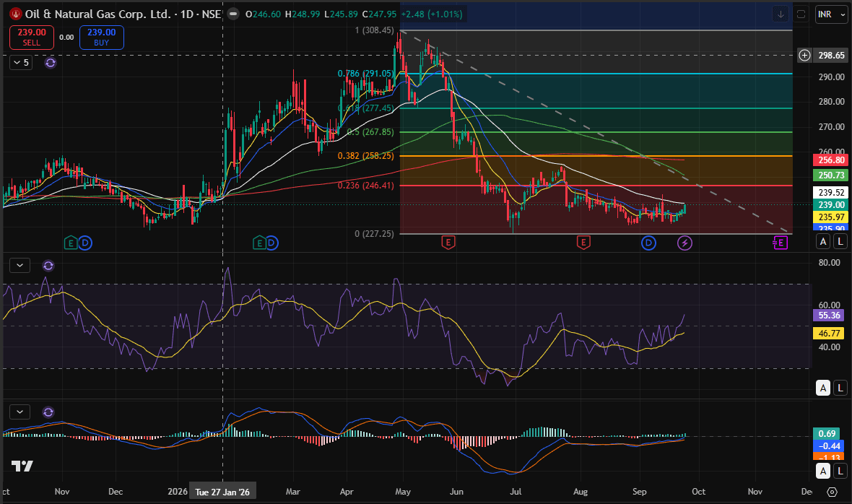Click the ONGC company logo icon
Image resolution: width=852 pixels, height=504 pixels.
click(x=16, y=14)
